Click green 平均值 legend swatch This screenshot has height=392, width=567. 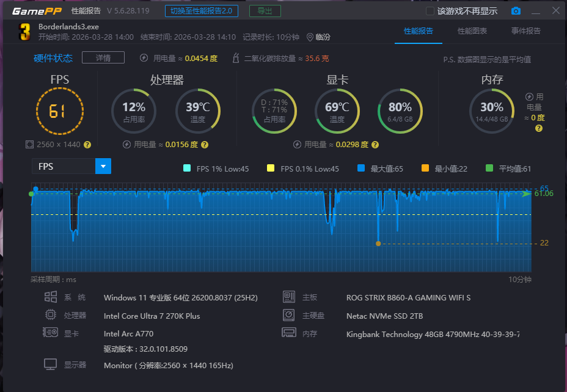pos(489,168)
